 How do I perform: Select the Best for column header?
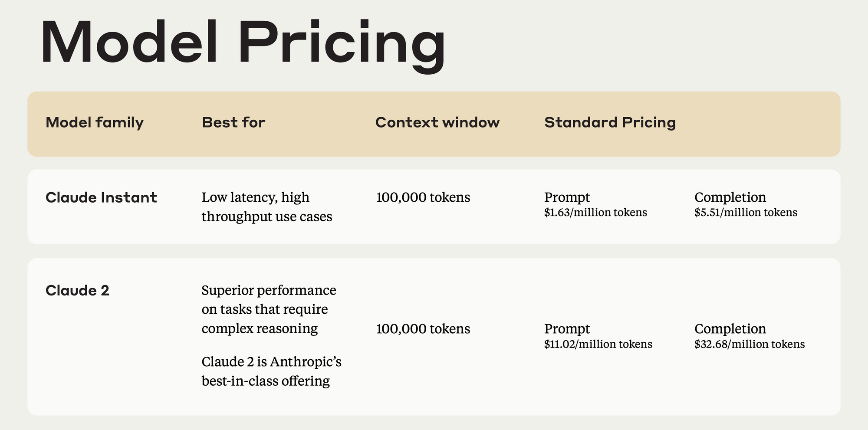[x=233, y=123]
